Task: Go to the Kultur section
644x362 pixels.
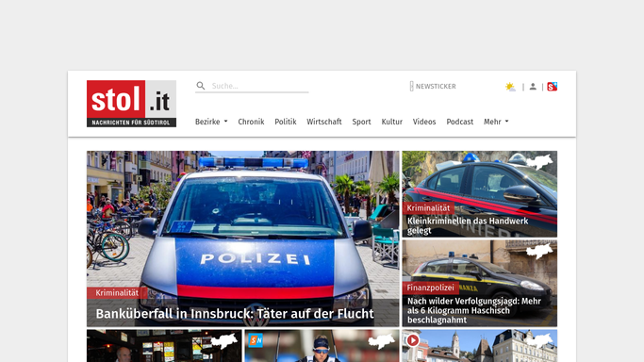Action: pos(392,122)
